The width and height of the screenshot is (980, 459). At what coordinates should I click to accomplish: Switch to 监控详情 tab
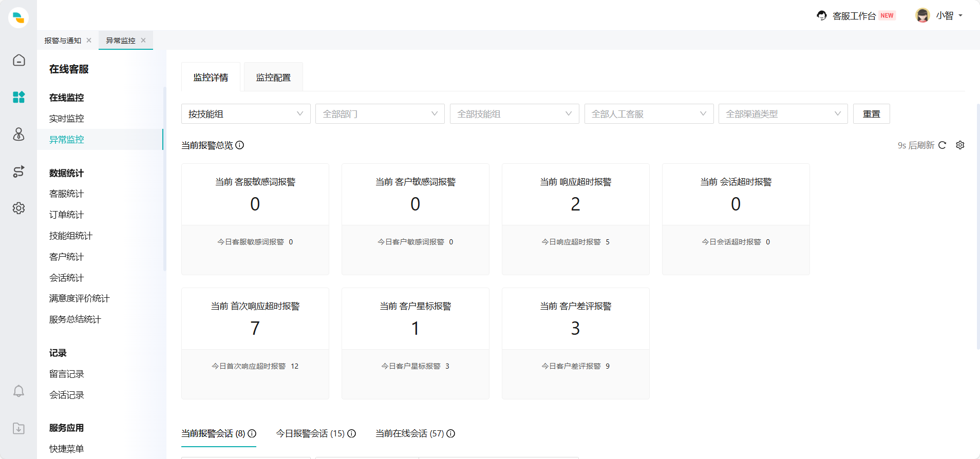(x=211, y=77)
